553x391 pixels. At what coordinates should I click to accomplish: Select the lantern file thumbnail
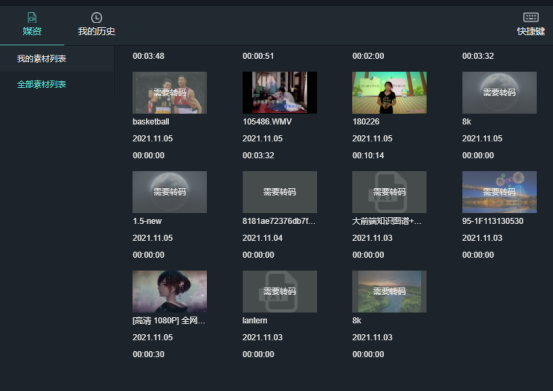280,292
